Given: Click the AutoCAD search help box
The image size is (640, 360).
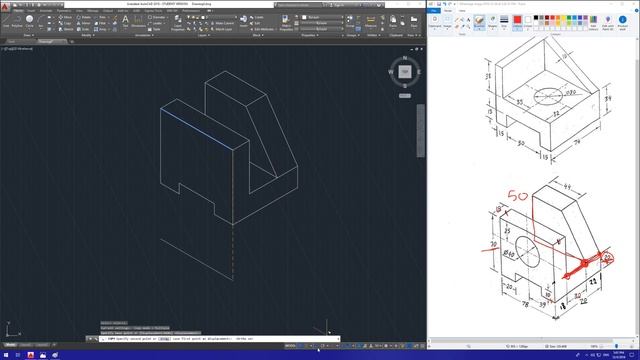Looking at the screenshot, I should [299, 5].
